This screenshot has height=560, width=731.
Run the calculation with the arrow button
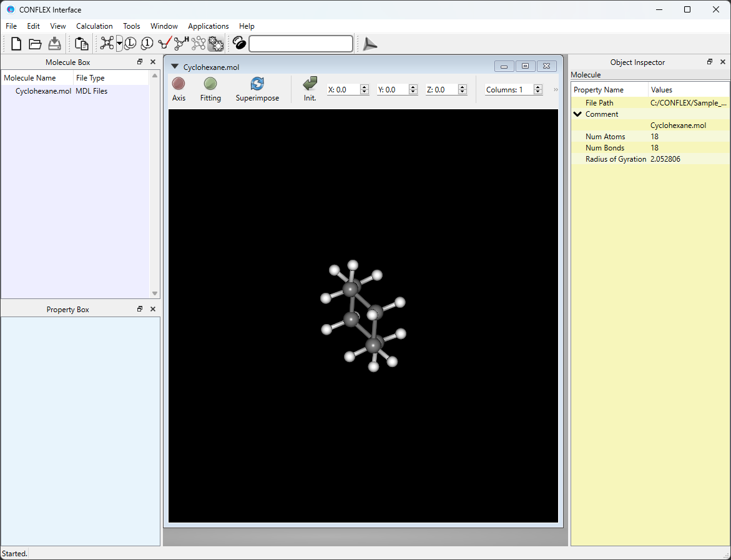point(369,44)
